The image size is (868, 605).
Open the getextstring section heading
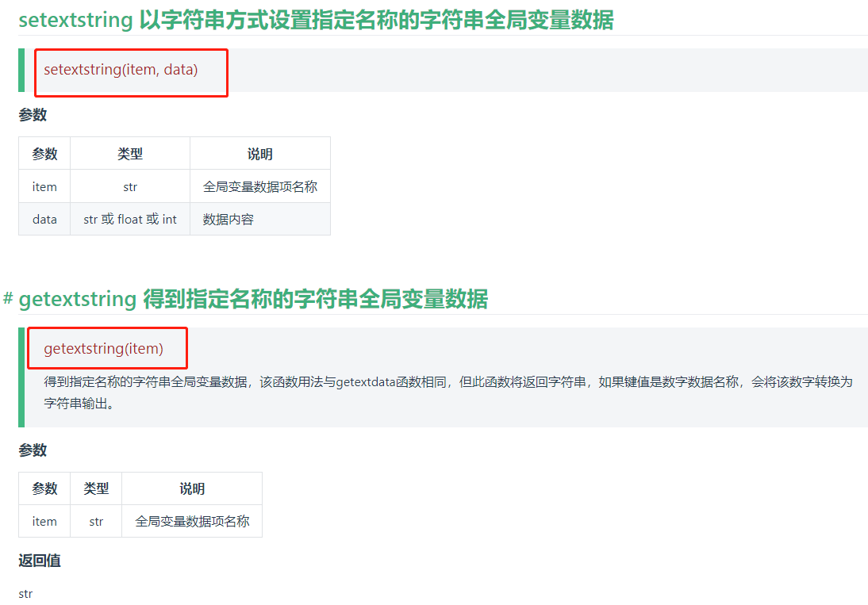253,299
